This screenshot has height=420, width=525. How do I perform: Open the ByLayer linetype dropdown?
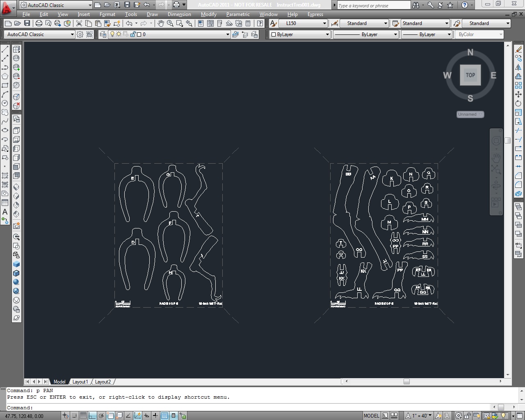pos(366,34)
